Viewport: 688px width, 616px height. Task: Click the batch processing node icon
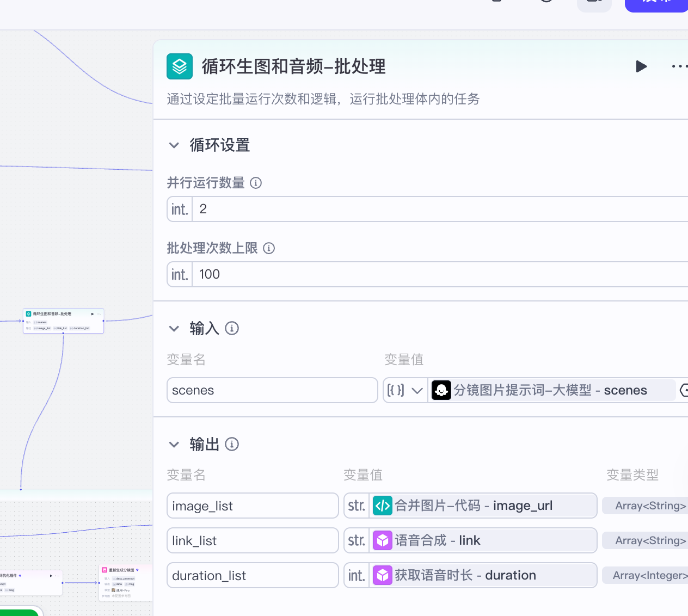tap(180, 66)
